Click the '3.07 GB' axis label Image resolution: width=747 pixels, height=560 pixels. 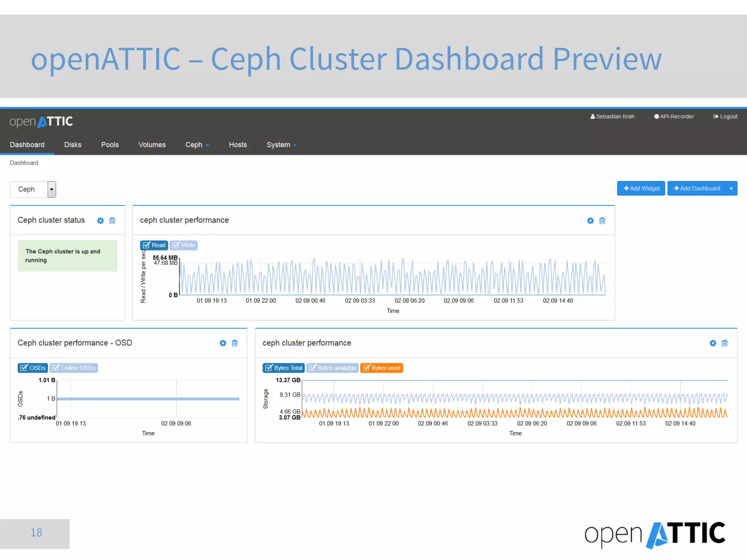pos(290,417)
